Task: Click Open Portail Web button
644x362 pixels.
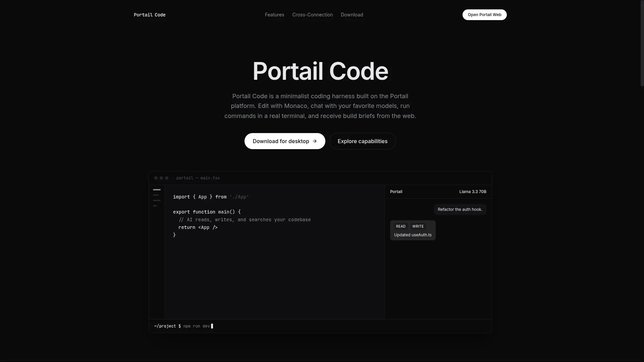Action: pyautogui.click(x=484, y=15)
